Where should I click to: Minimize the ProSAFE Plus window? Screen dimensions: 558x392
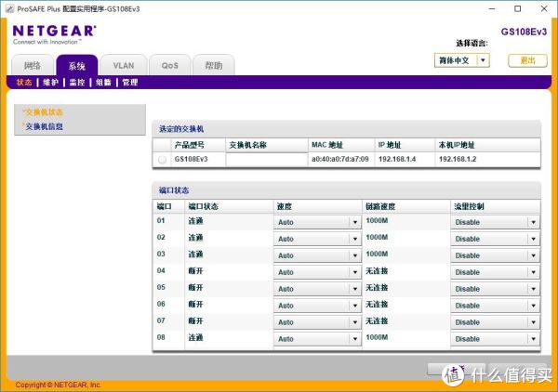pos(492,9)
